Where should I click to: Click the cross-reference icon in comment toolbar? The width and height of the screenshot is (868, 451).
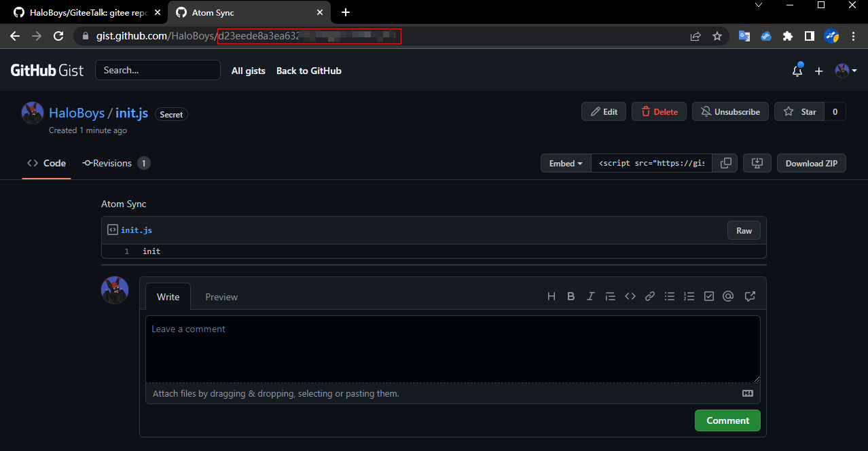coord(750,296)
